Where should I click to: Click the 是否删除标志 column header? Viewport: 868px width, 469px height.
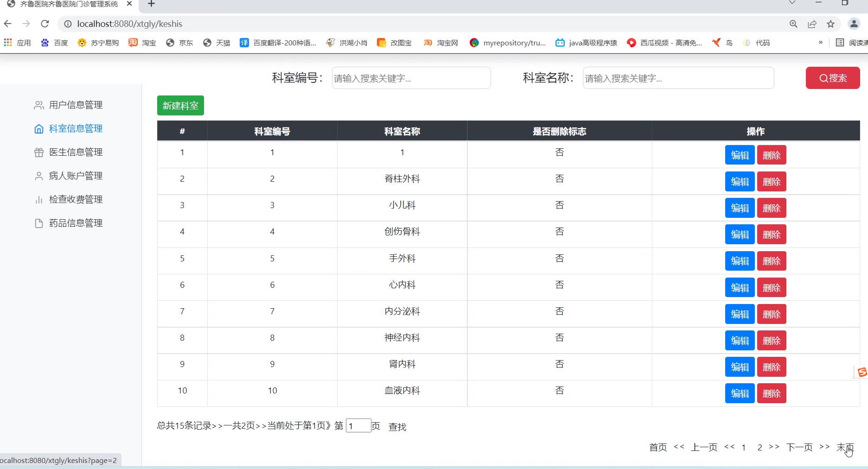tap(560, 131)
